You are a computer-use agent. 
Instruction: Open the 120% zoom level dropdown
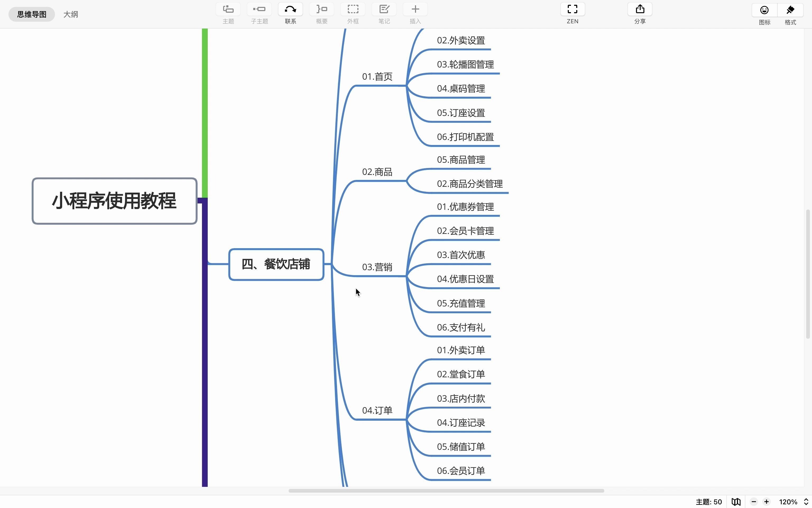click(793, 502)
